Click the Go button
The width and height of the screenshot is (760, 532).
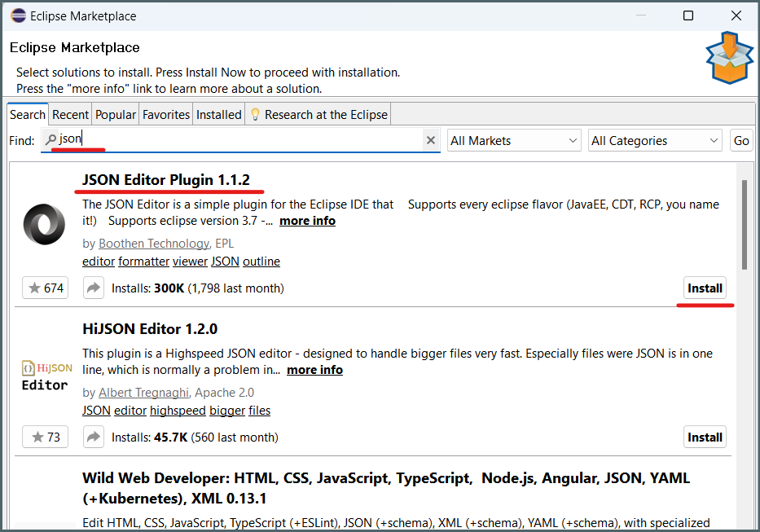tap(741, 141)
